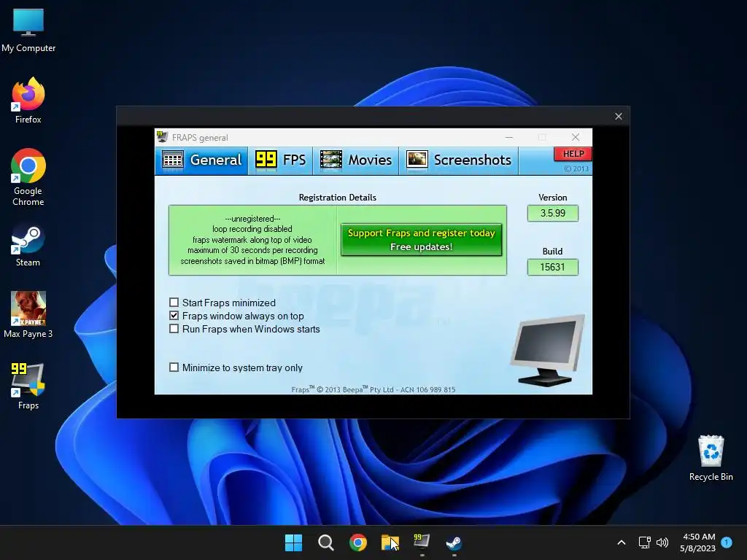Open the clock showing 4:50 AM
The image size is (747, 560).
coord(698,542)
